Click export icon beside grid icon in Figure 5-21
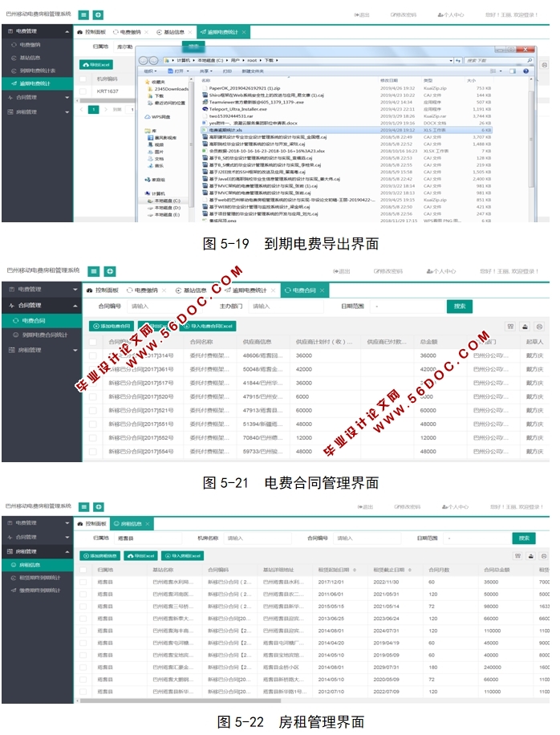 (525, 327)
